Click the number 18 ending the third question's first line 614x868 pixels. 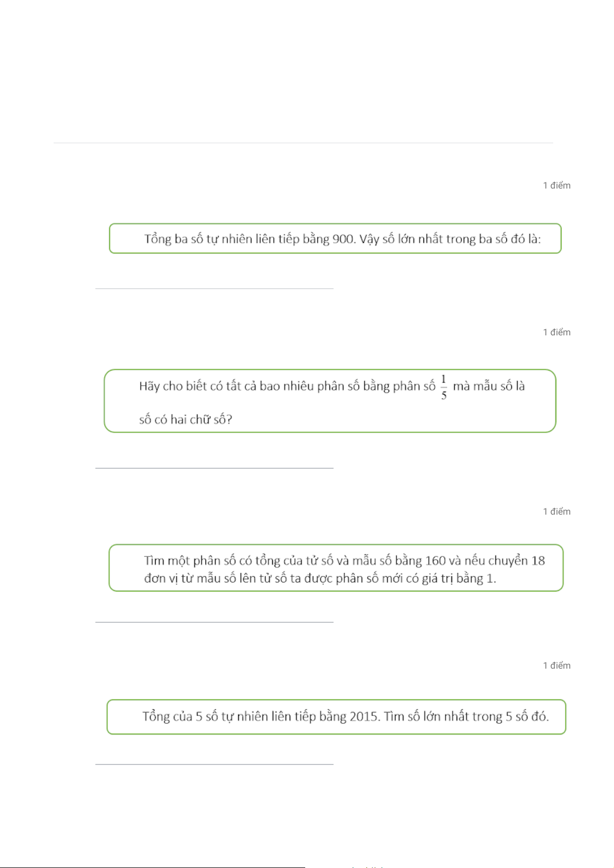538,560
